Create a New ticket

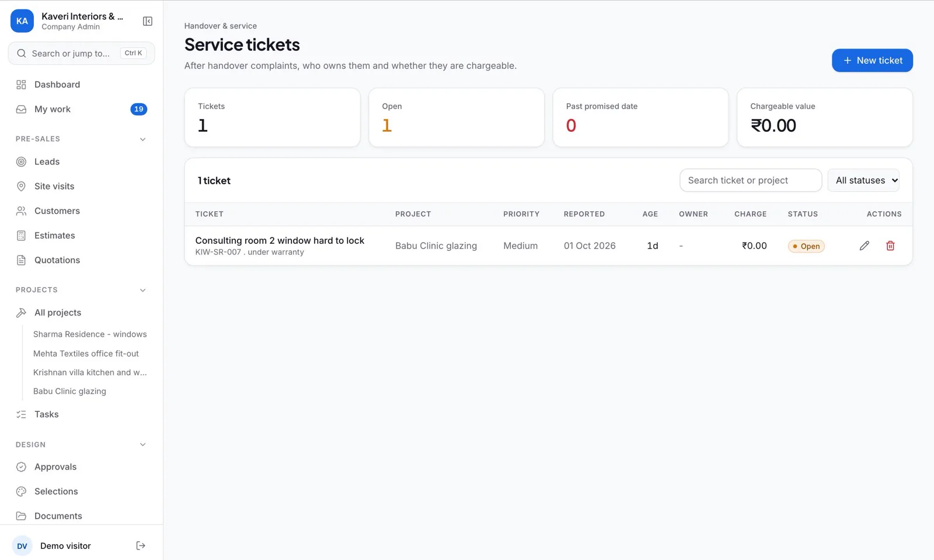(872, 61)
